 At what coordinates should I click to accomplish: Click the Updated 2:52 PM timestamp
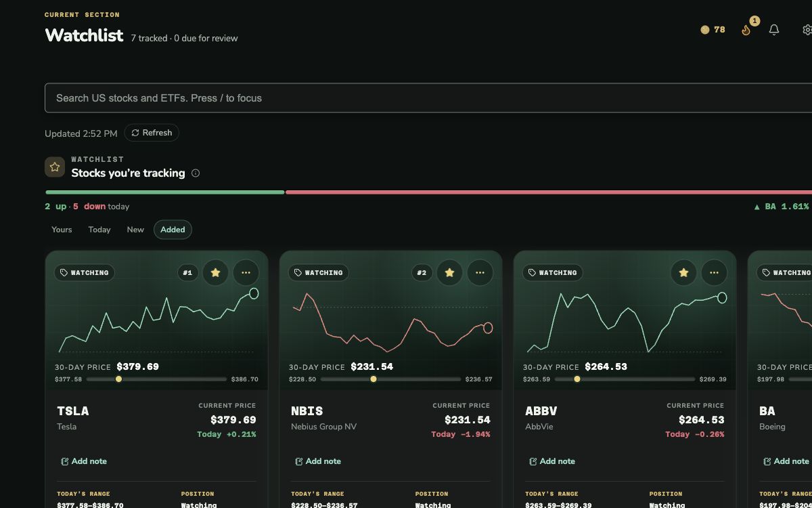point(81,133)
